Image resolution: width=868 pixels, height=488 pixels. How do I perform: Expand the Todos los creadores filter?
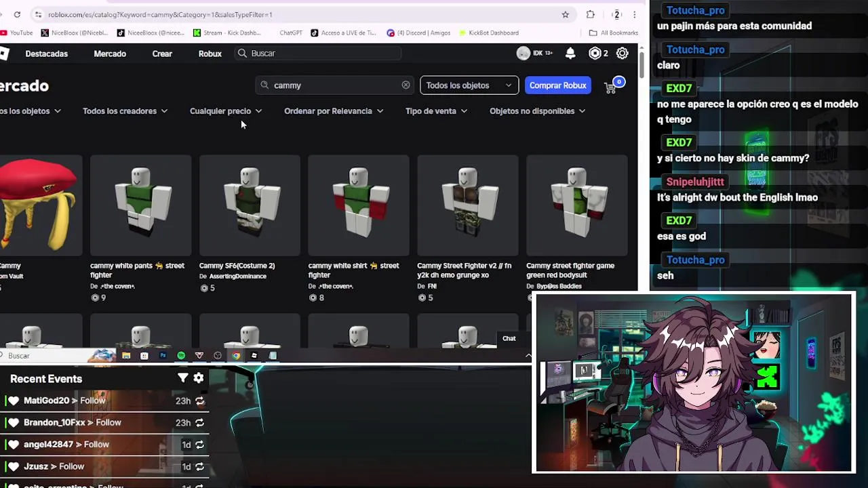click(125, 111)
